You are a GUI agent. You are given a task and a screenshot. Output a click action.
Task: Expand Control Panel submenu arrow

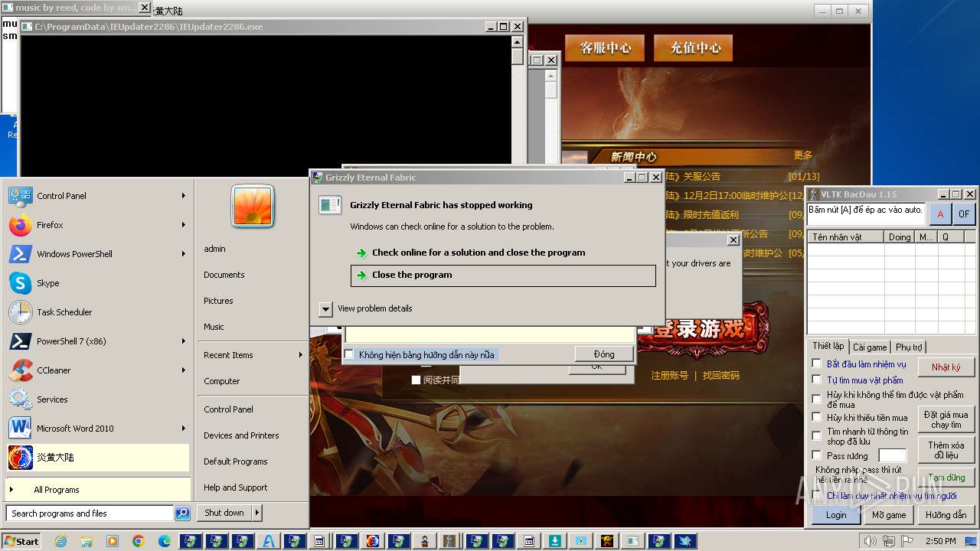[184, 196]
